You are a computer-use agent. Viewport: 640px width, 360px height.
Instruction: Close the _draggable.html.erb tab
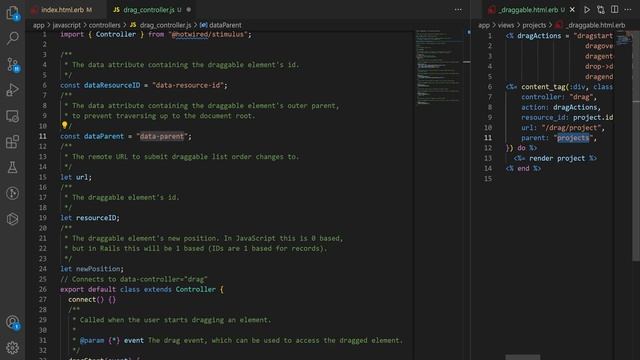pos(572,9)
